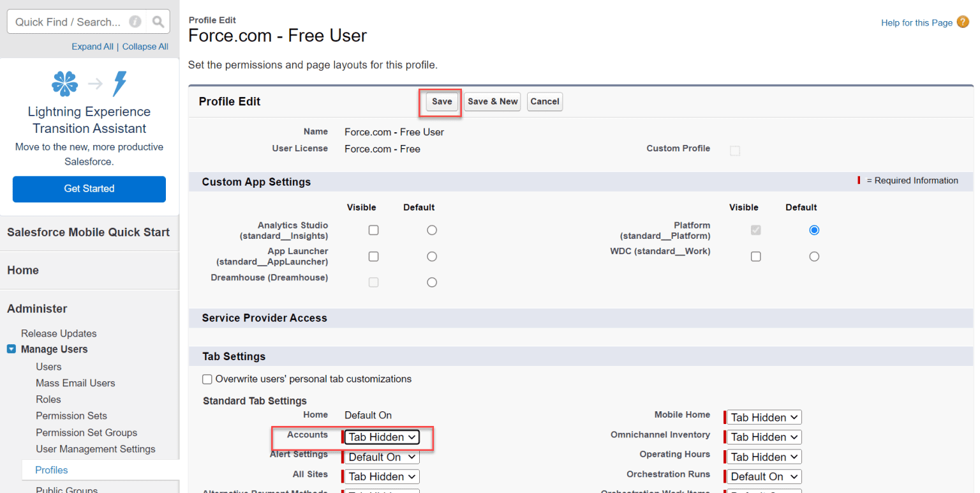Select Platform Default radio button
980x493 pixels.
pos(814,230)
